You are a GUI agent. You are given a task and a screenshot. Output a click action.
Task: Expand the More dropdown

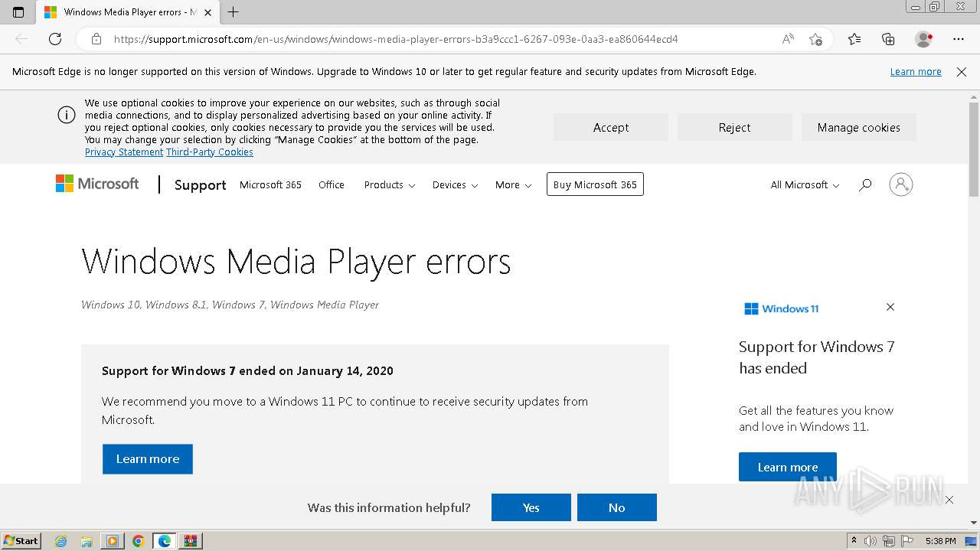[513, 185]
